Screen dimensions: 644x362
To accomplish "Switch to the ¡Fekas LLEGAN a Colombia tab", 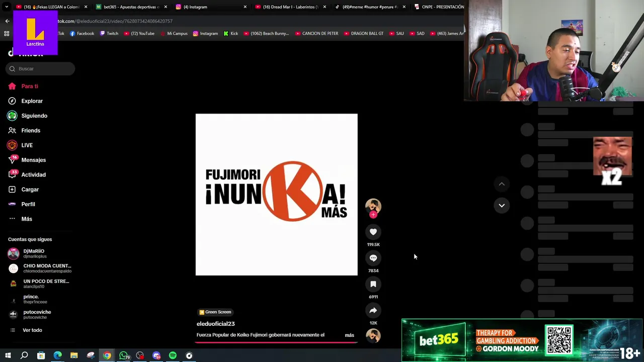I will tap(51, 7).
